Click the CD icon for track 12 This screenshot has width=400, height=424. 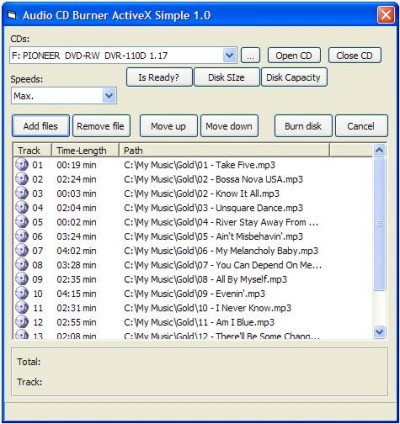pos(22,322)
